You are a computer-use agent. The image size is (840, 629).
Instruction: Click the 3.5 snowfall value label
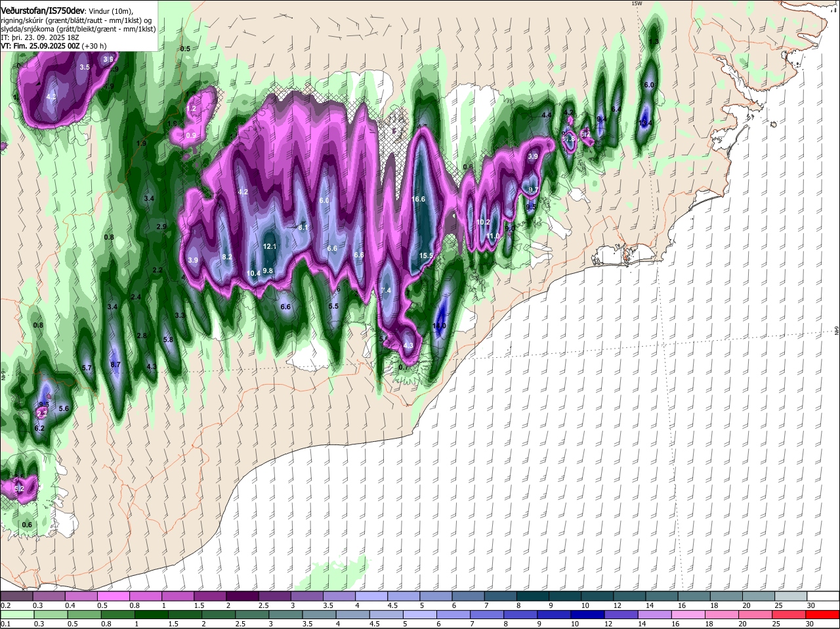coord(85,67)
